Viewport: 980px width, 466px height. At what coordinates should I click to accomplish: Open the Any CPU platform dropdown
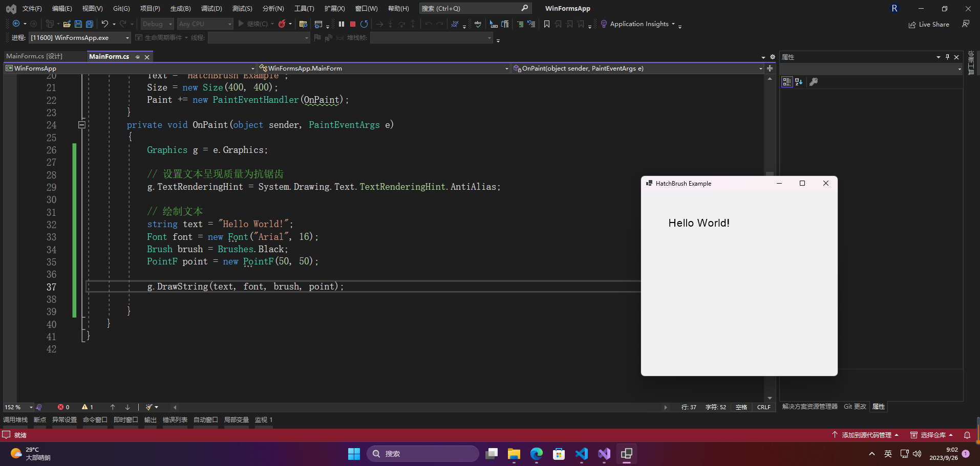click(205, 24)
